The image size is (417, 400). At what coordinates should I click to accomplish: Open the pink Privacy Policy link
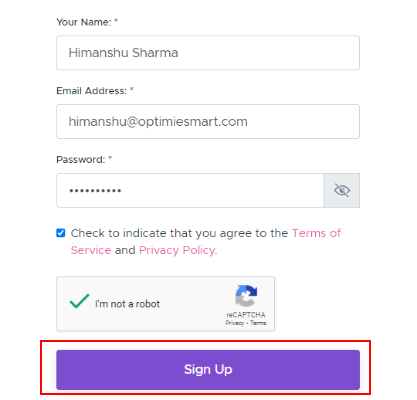177,250
